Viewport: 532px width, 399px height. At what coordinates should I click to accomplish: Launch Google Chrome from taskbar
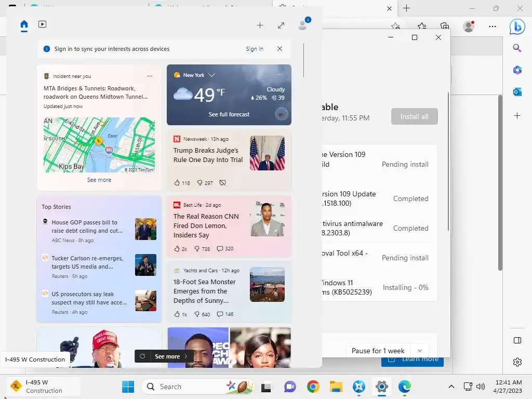coord(313,387)
